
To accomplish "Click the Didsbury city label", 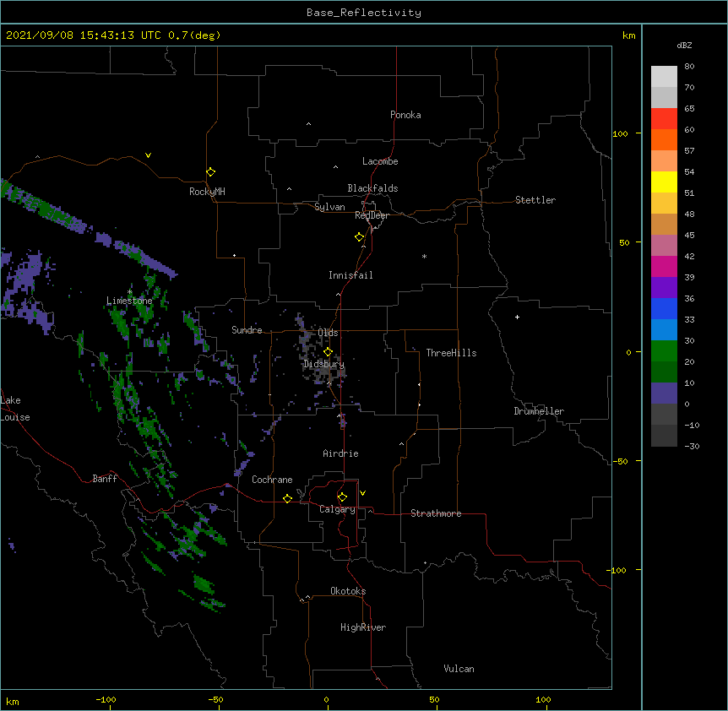I will coord(324,364).
